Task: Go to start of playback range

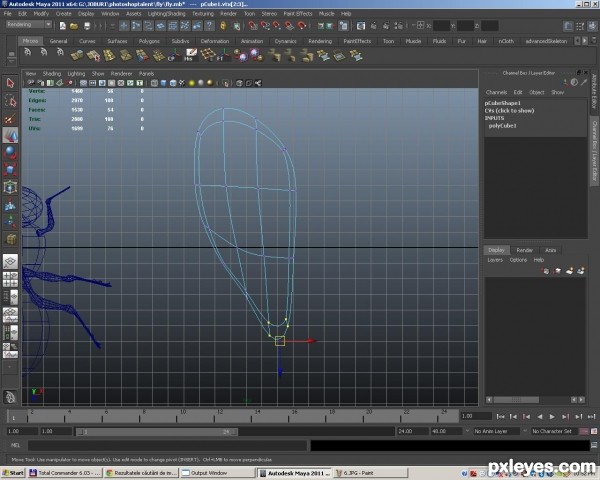Action: tap(500, 416)
